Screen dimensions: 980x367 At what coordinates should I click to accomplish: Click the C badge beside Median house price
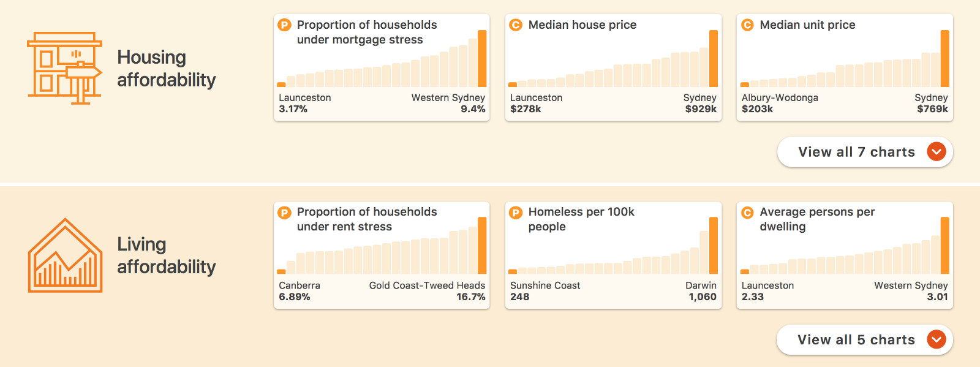516,25
